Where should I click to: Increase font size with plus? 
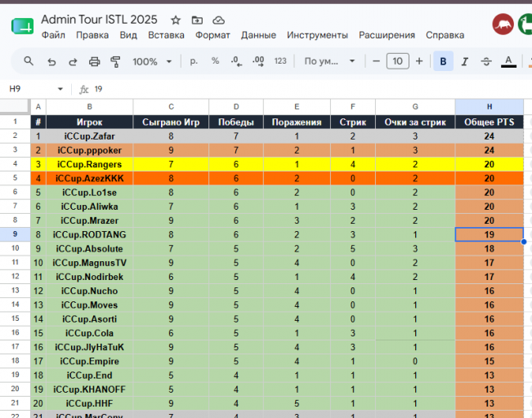[x=419, y=61]
